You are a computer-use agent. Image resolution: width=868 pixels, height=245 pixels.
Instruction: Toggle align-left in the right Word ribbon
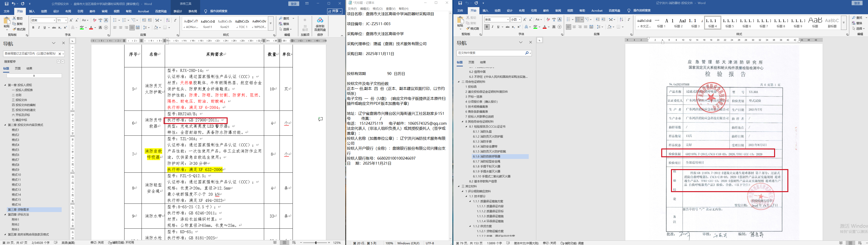tap(569, 27)
